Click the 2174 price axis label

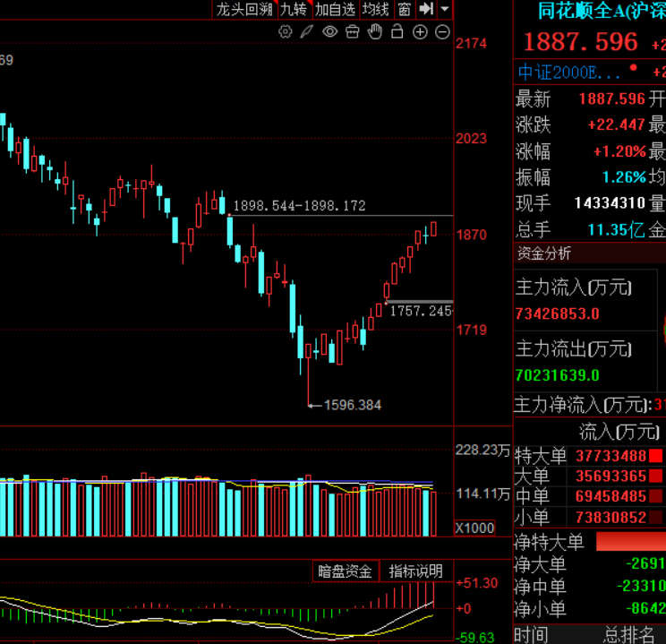coord(471,43)
